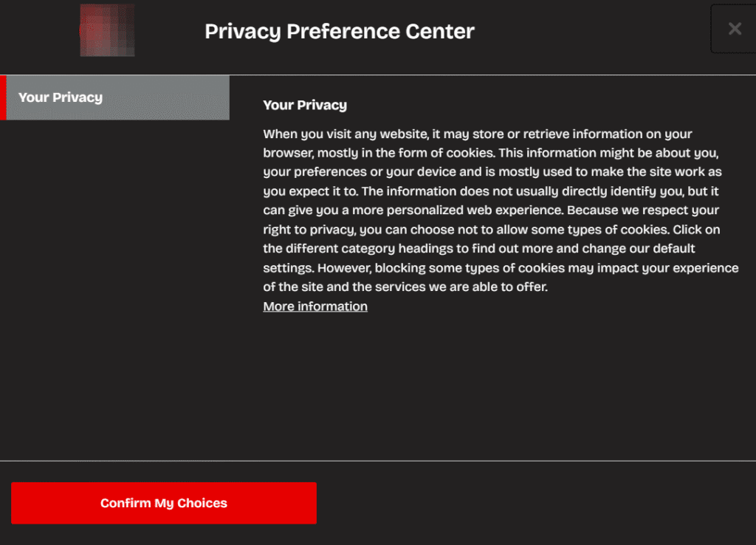Click the empty footer area right of Confirm button
756x545 pixels.
532,503
